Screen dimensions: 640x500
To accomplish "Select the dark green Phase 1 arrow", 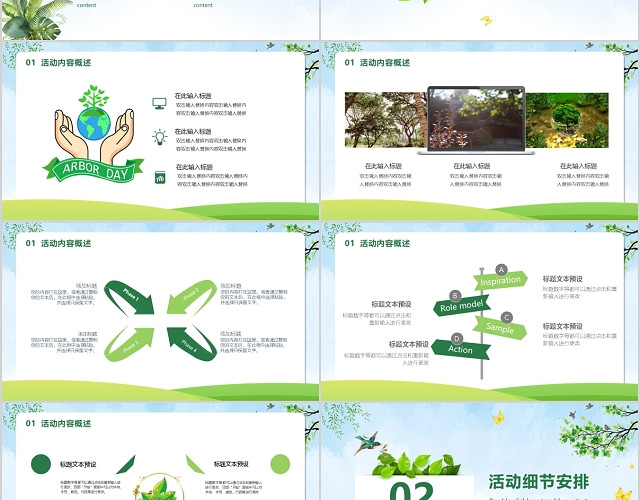I will pyautogui.click(x=129, y=298).
